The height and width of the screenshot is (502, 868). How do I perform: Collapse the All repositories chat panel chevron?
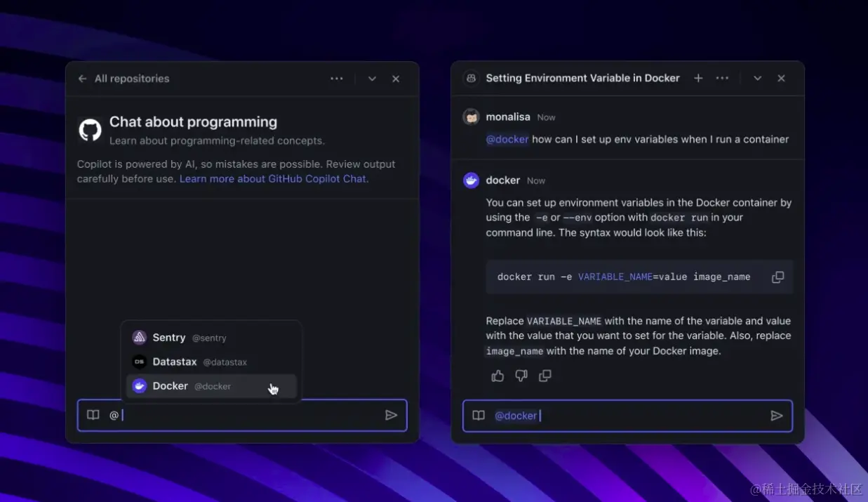pyautogui.click(x=373, y=79)
